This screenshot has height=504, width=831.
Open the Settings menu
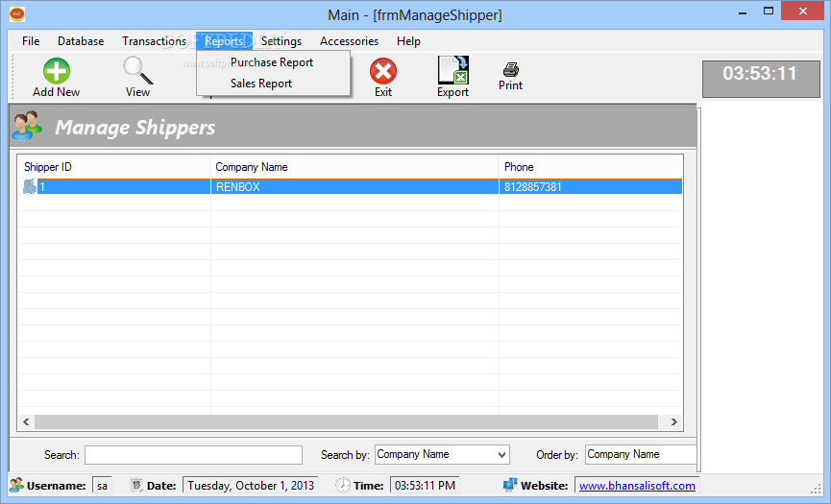click(281, 41)
